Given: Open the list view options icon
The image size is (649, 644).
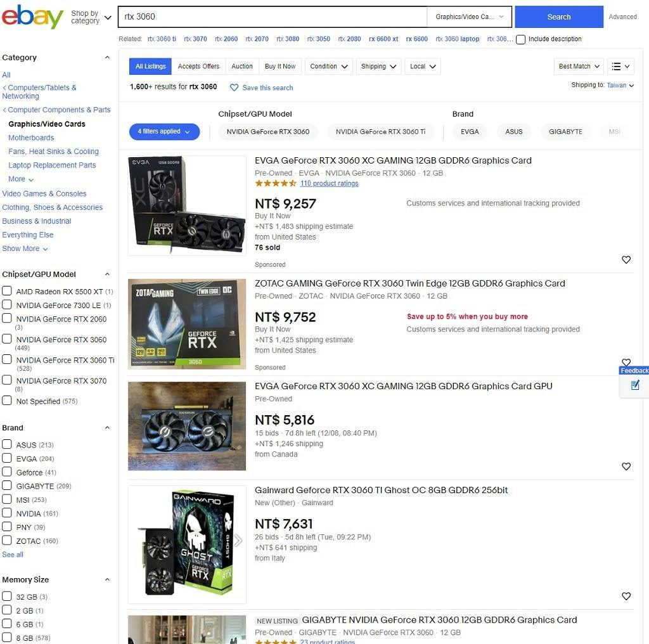Looking at the screenshot, I should [x=620, y=66].
